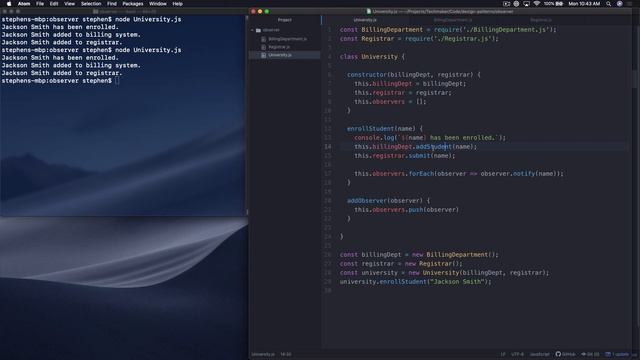Image resolution: width=640 pixels, height=360 pixels.
Task: Open the View menu
Action: point(69,4)
